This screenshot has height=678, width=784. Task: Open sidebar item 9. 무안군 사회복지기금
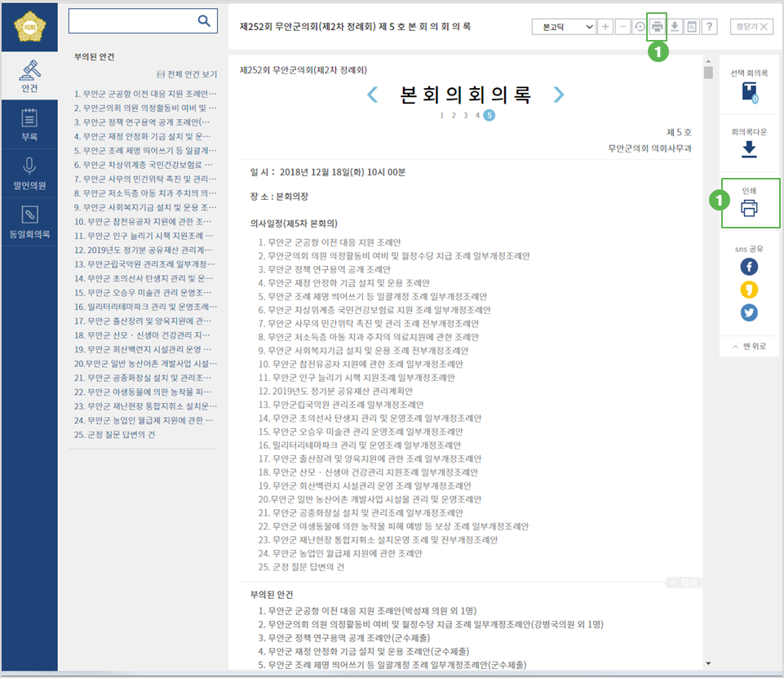point(145,207)
